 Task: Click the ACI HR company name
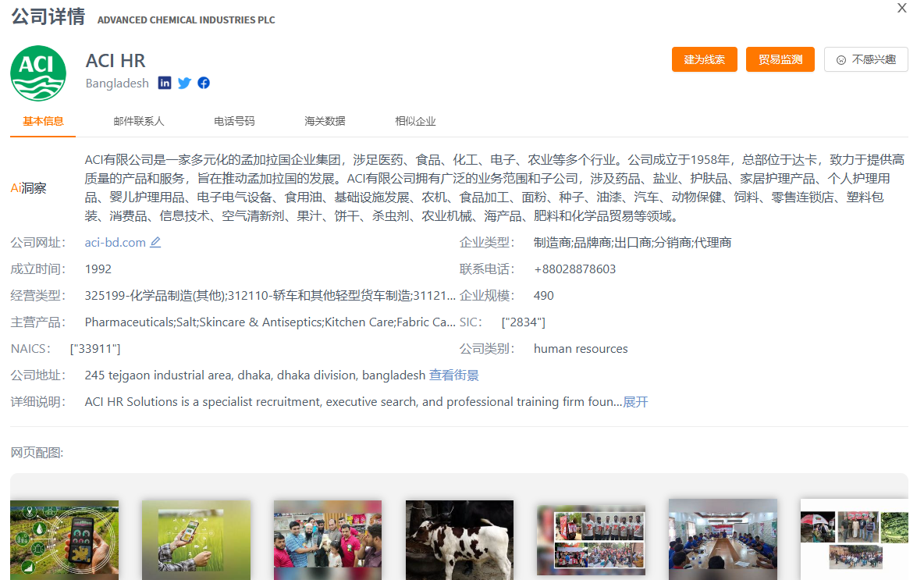coord(115,61)
